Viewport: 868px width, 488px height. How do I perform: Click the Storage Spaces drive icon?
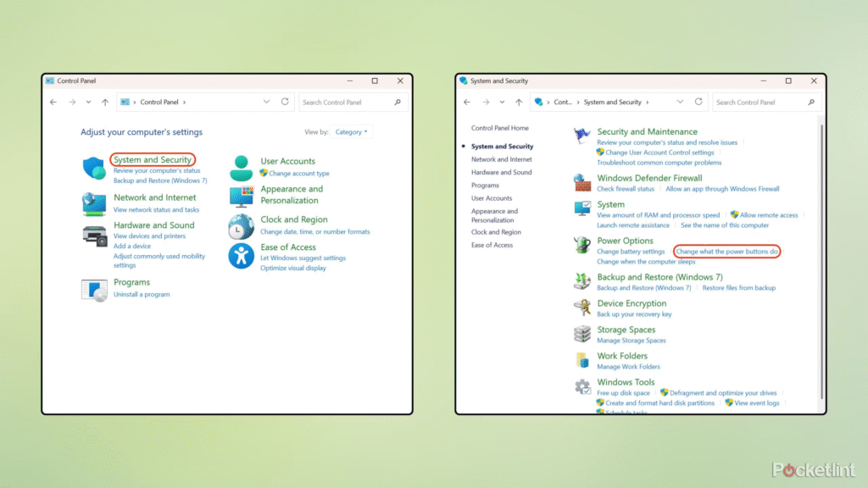pyautogui.click(x=582, y=335)
